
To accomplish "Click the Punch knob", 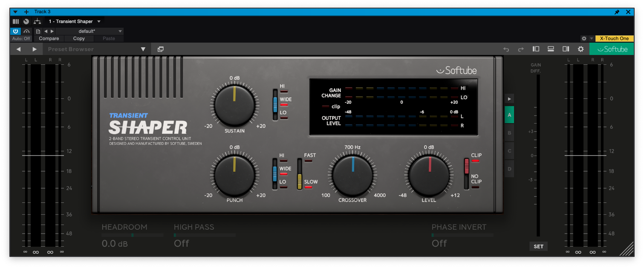I will point(234,174).
